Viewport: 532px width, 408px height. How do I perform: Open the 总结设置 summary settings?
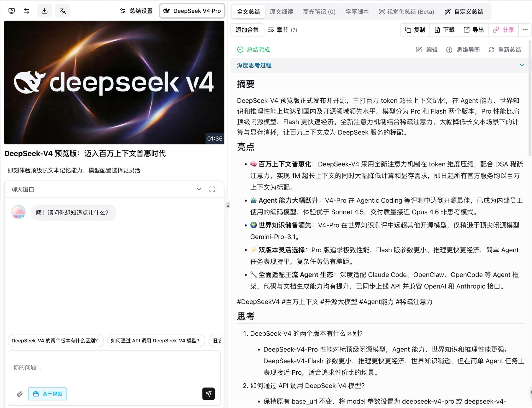(x=136, y=11)
